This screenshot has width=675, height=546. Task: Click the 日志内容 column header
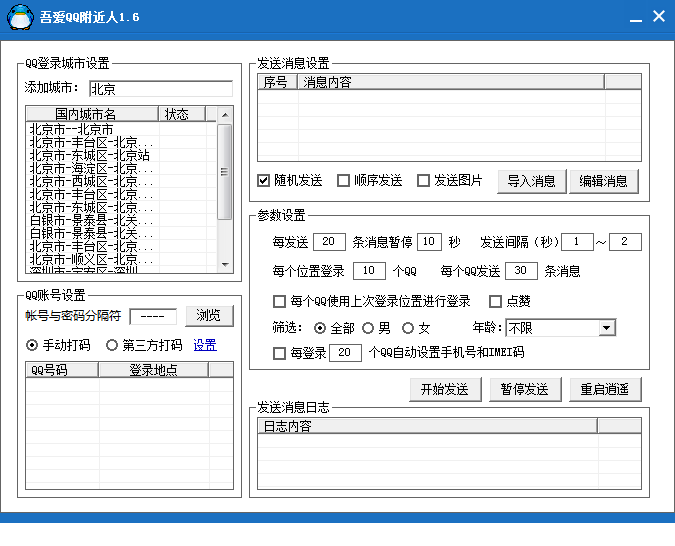tap(427, 426)
